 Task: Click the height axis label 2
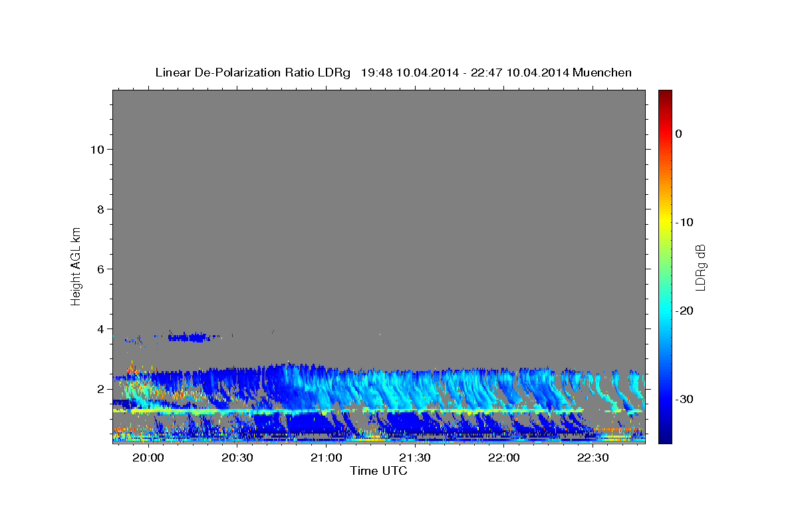101,388
